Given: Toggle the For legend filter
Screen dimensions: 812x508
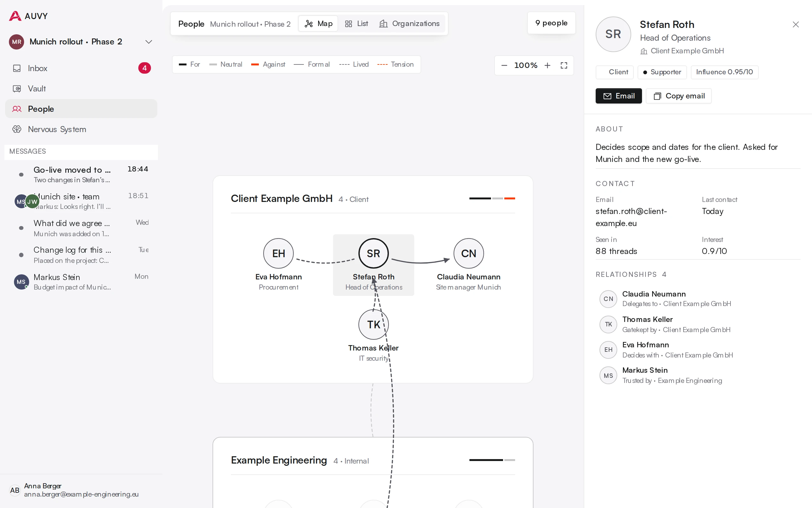Looking at the screenshot, I should coord(189,64).
